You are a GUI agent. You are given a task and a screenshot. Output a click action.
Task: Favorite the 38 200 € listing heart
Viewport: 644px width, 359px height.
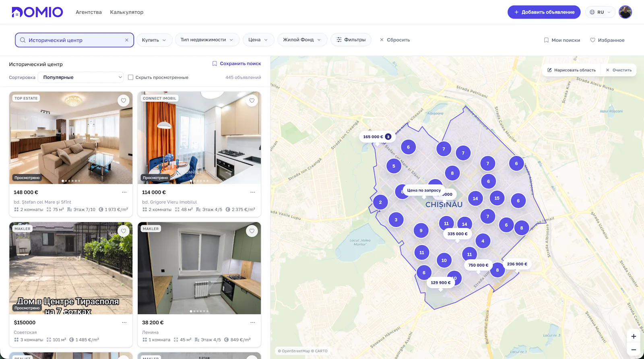(x=252, y=231)
